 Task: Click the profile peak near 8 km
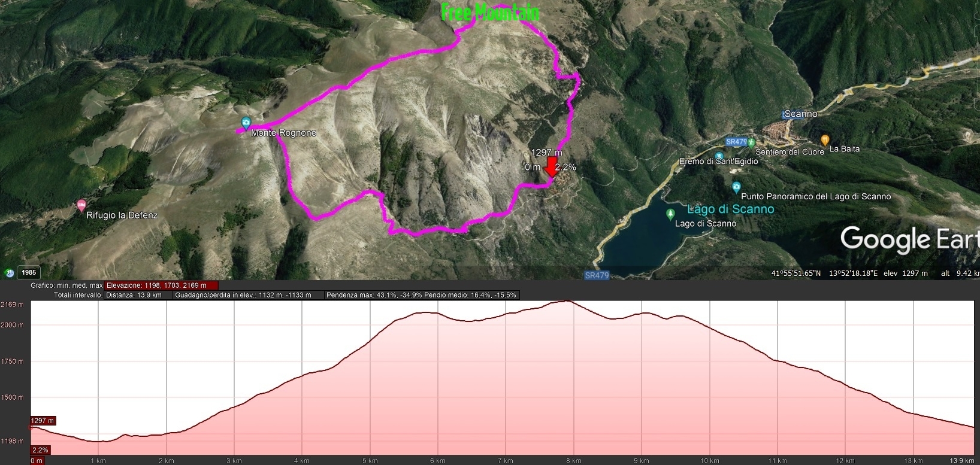[x=564, y=301]
